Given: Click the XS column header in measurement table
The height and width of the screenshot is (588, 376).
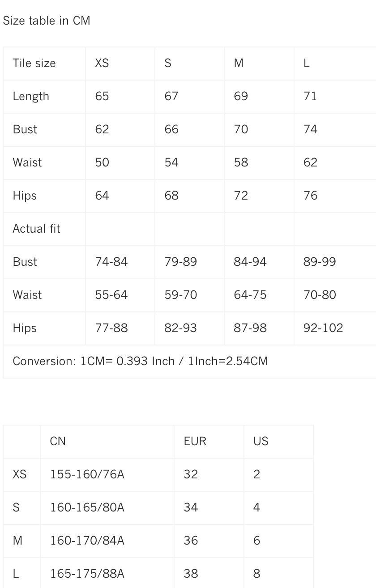Looking at the screenshot, I should (x=102, y=63).
